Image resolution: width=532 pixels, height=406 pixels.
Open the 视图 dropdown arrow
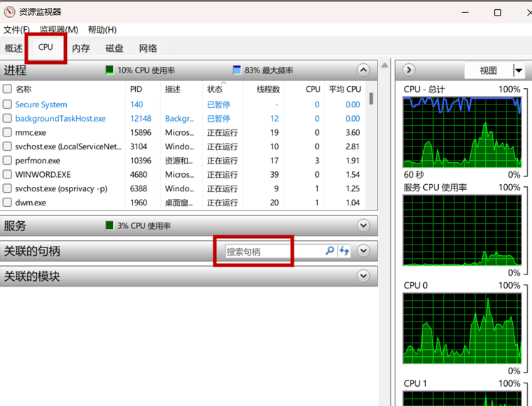tap(518, 70)
